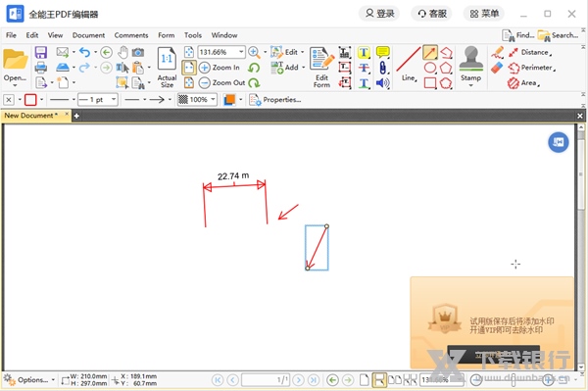Image resolution: width=588 pixels, height=391 pixels.
Task: Select the paperclip file attachment tool
Action: point(382,68)
